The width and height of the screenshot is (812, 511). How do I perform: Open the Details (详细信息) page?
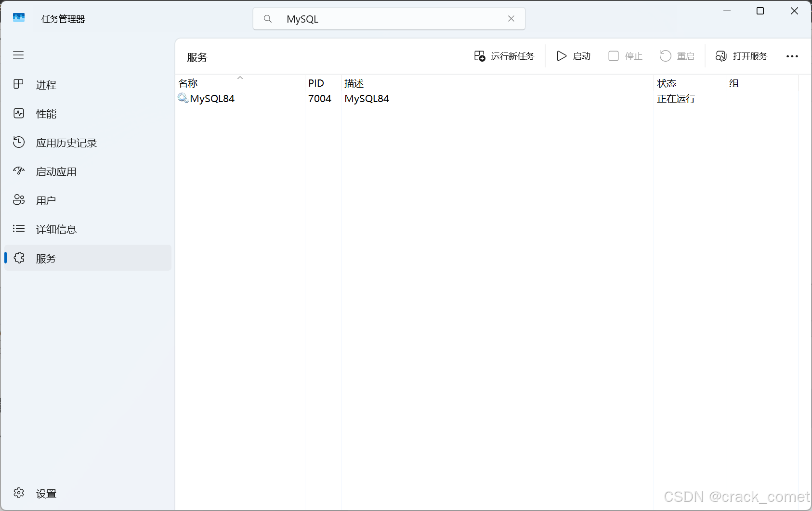(x=88, y=229)
